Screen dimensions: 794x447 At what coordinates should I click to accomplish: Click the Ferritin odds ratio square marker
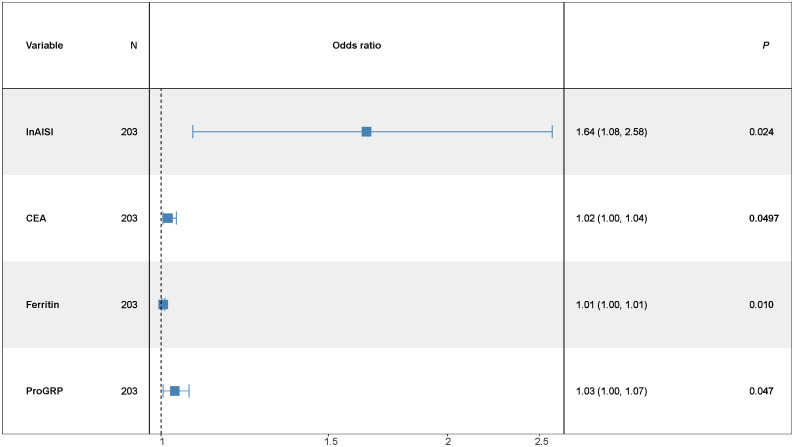tap(163, 304)
